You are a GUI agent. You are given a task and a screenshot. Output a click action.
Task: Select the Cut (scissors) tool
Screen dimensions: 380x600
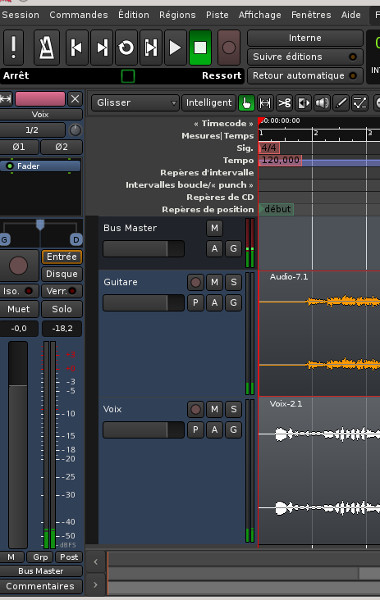284,103
